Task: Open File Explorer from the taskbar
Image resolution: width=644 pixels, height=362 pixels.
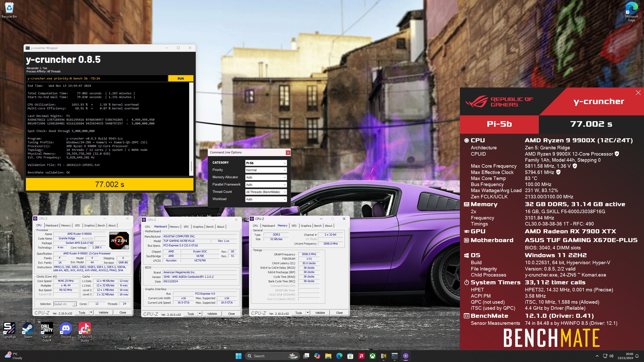Action: 328,356
